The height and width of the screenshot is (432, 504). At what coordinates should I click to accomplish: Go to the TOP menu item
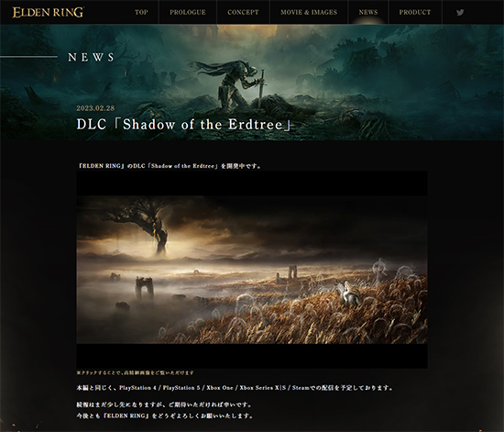point(141,12)
